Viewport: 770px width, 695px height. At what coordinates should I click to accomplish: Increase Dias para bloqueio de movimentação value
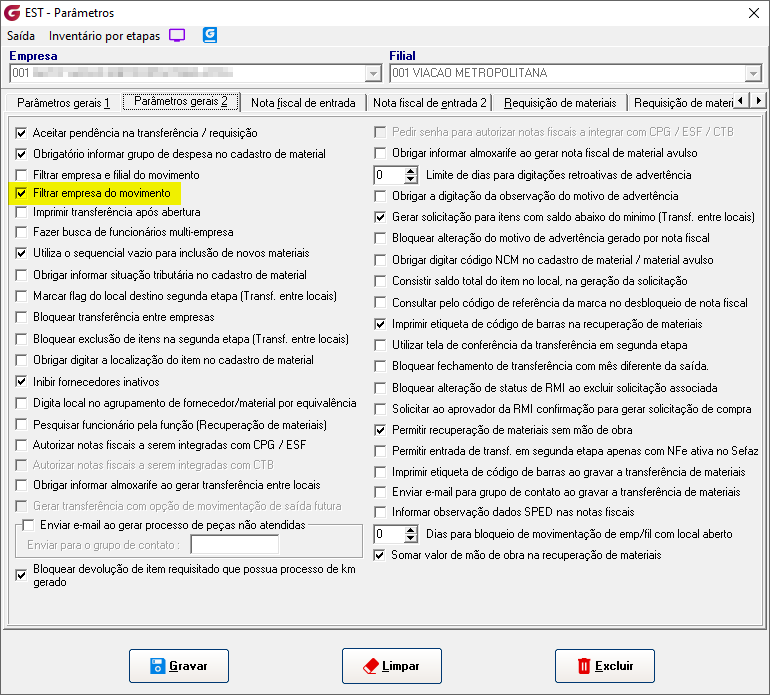point(411,529)
